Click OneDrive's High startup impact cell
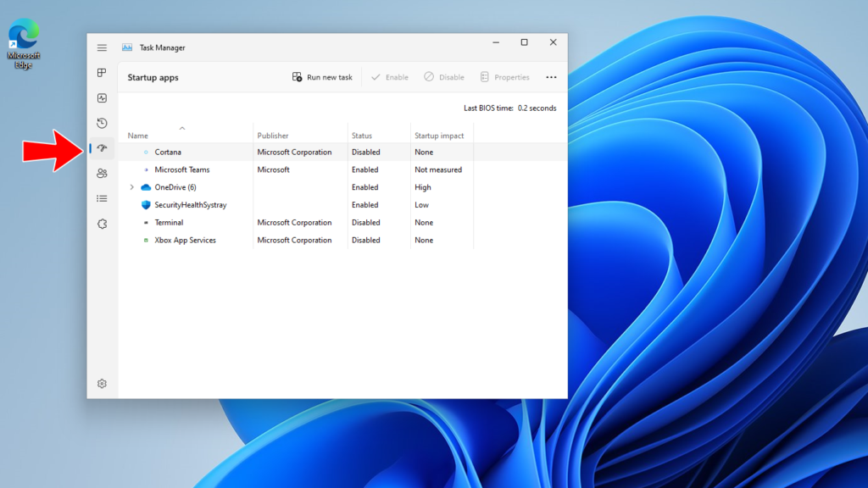This screenshot has height=488, width=868. pos(423,187)
